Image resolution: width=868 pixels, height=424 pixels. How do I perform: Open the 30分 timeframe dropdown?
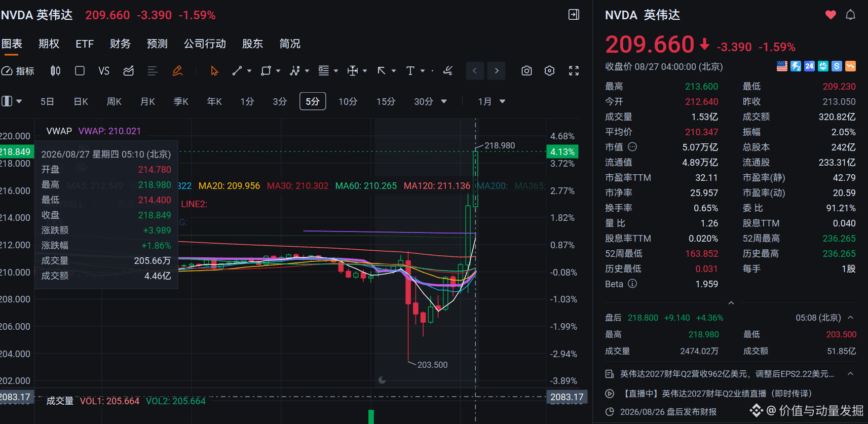430,102
